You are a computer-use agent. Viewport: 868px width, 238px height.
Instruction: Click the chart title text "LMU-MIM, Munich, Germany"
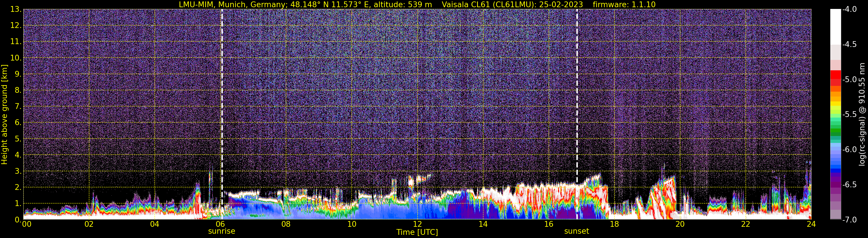233,4
